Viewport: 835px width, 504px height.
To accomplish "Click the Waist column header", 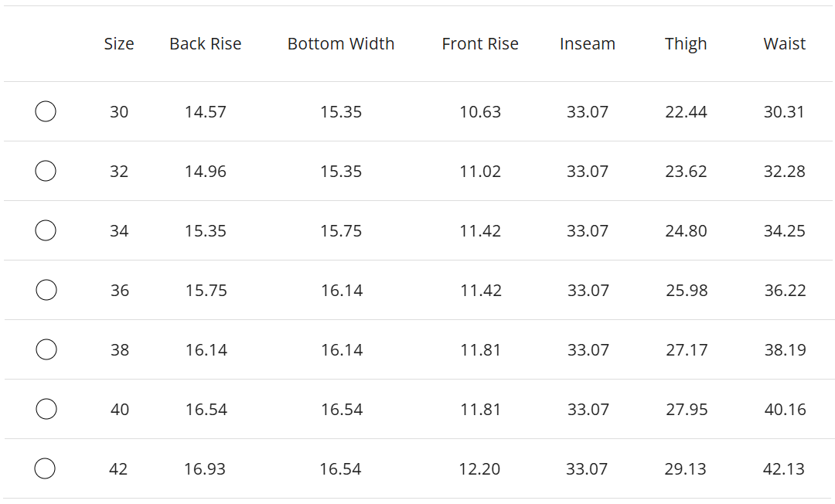I will pos(785,44).
